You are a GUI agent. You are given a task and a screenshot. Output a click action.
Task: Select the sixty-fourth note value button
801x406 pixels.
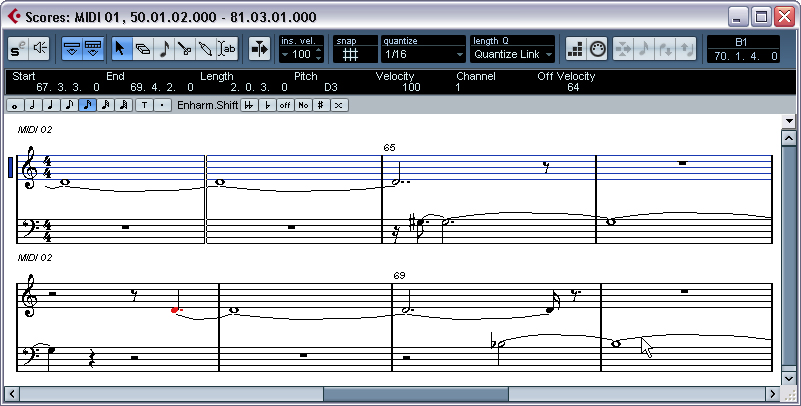[x=123, y=105]
